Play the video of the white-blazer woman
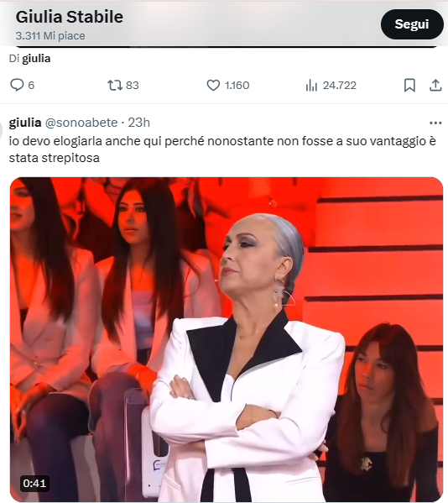 [227, 339]
